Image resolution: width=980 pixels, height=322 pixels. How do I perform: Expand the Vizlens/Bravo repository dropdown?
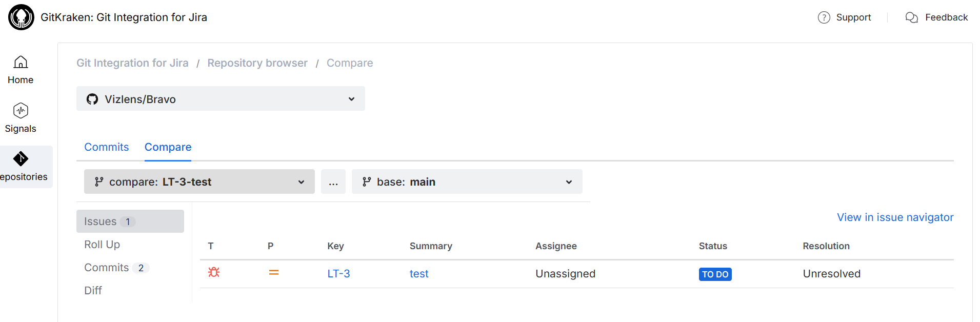pyautogui.click(x=221, y=99)
